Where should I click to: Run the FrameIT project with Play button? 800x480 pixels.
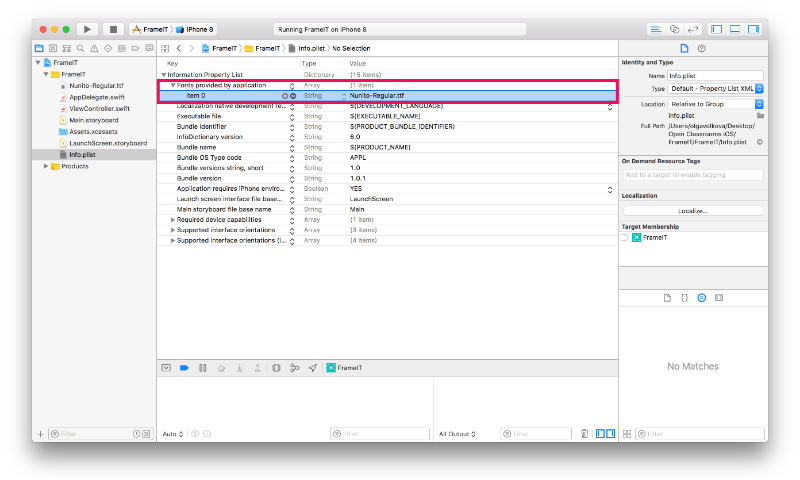87,30
